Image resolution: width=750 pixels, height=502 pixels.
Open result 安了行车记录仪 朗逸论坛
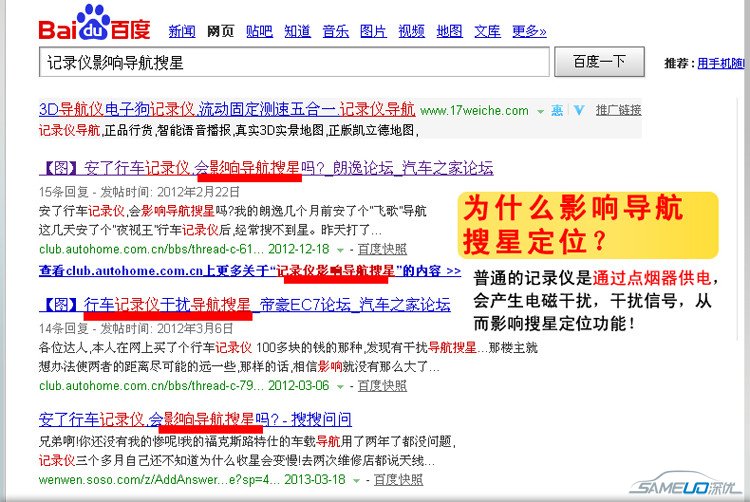(266, 168)
